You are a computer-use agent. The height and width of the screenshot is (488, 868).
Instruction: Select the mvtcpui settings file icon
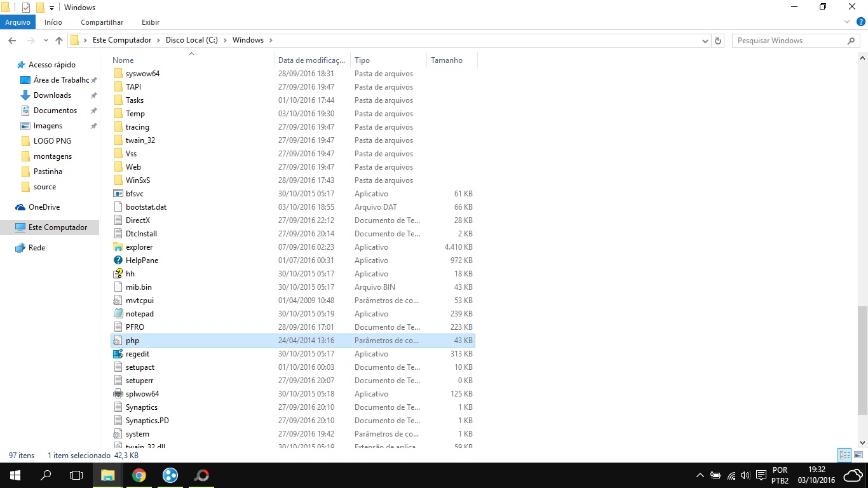point(118,301)
